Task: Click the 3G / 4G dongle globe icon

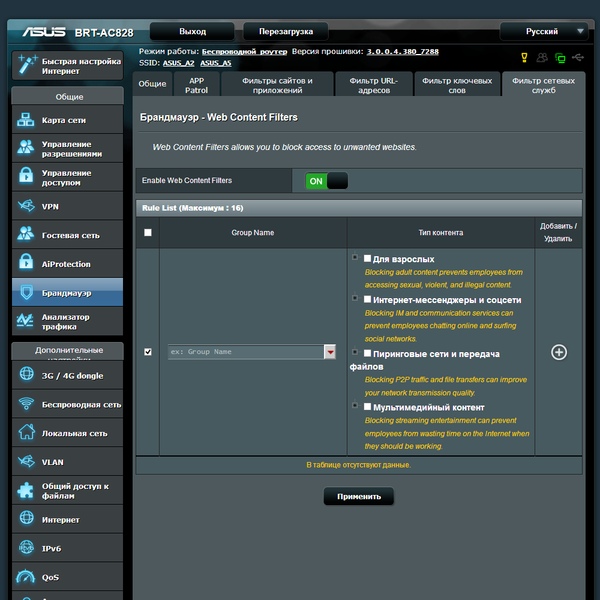Action: click(x=26, y=374)
